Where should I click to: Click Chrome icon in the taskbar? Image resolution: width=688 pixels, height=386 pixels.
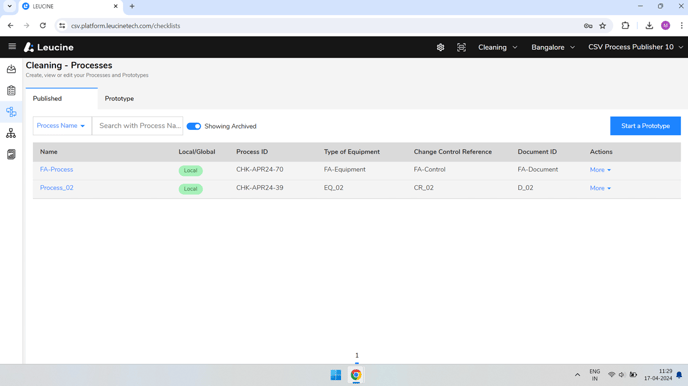356,375
